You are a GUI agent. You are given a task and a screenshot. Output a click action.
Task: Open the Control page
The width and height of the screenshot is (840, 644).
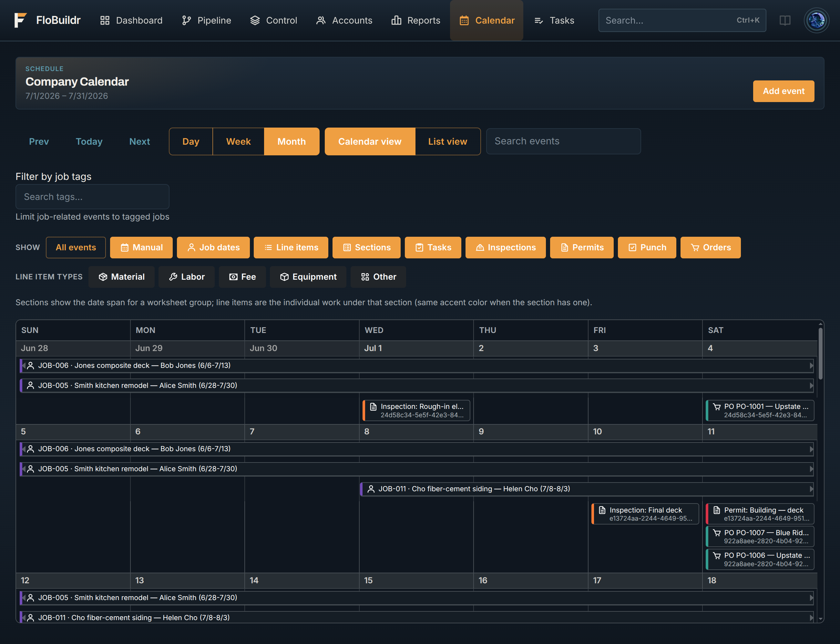pos(274,20)
